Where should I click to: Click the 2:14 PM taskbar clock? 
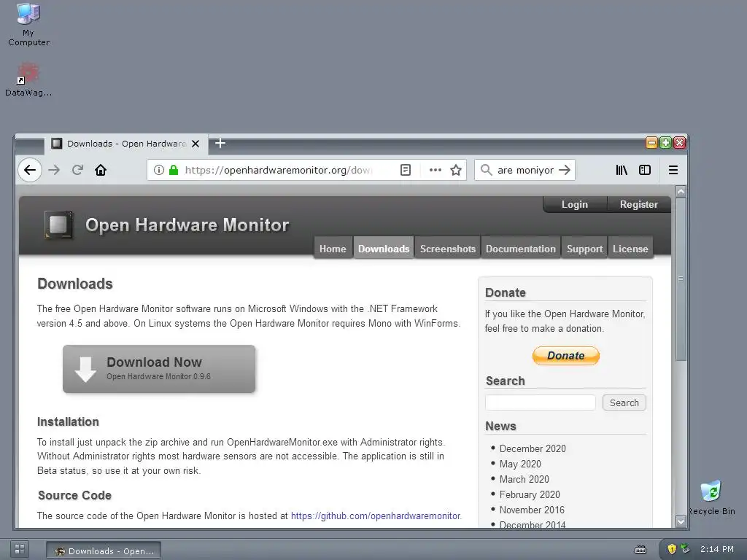point(717,549)
